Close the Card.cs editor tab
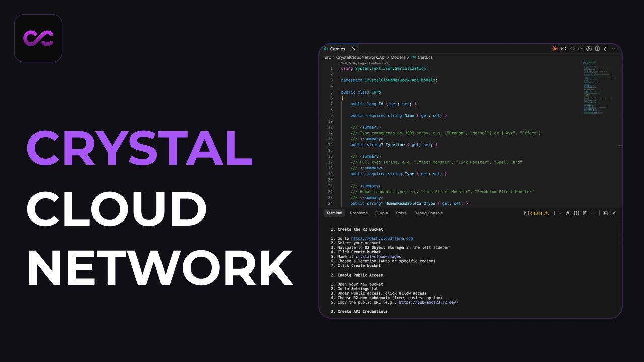This screenshot has width=644, height=362. (x=354, y=49)
